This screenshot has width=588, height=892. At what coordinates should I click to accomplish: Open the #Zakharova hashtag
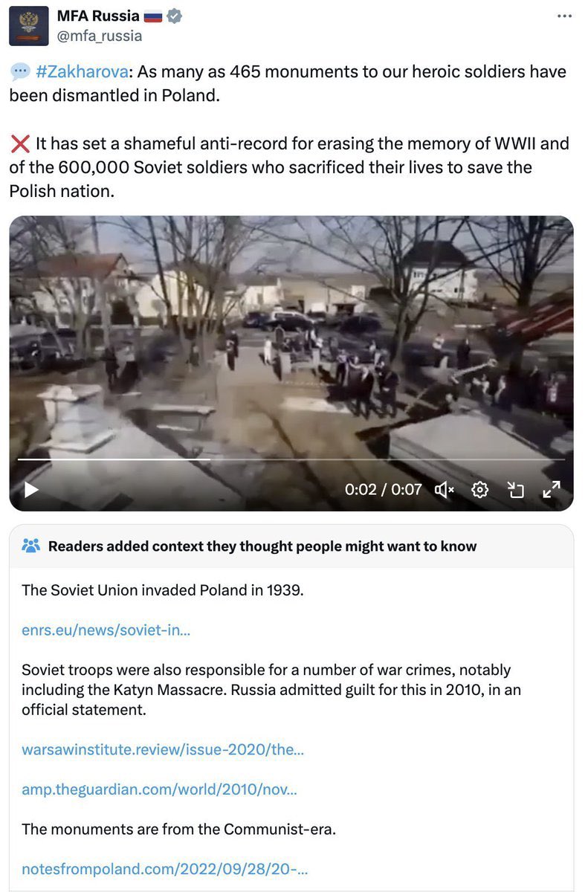coord(79,72)
